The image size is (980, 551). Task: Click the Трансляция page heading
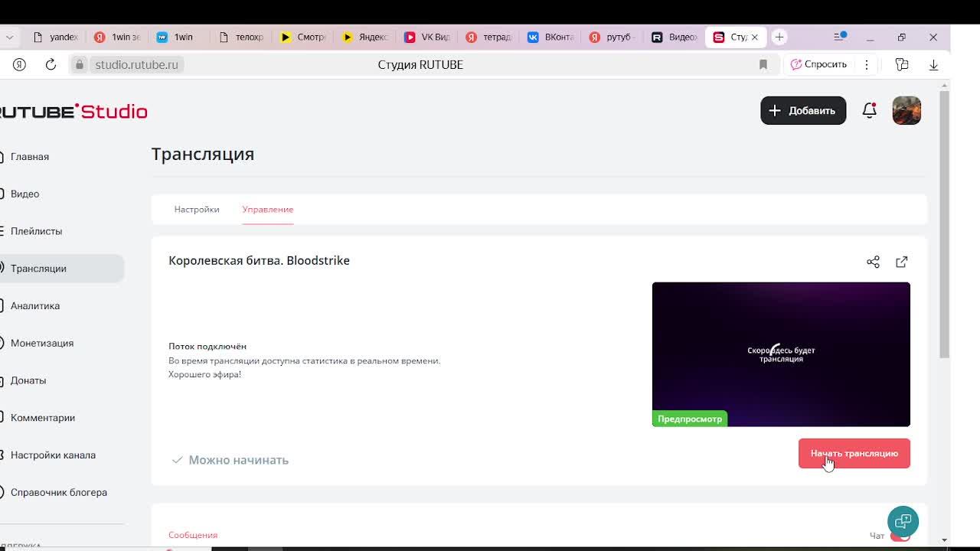(203, 154)
